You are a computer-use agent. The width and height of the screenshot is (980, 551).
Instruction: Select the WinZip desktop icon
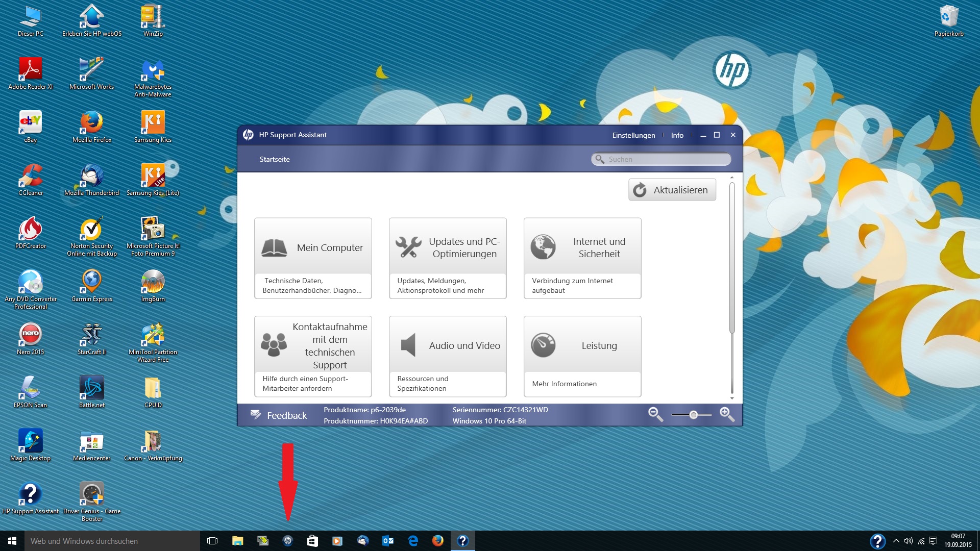click(153, 21)
